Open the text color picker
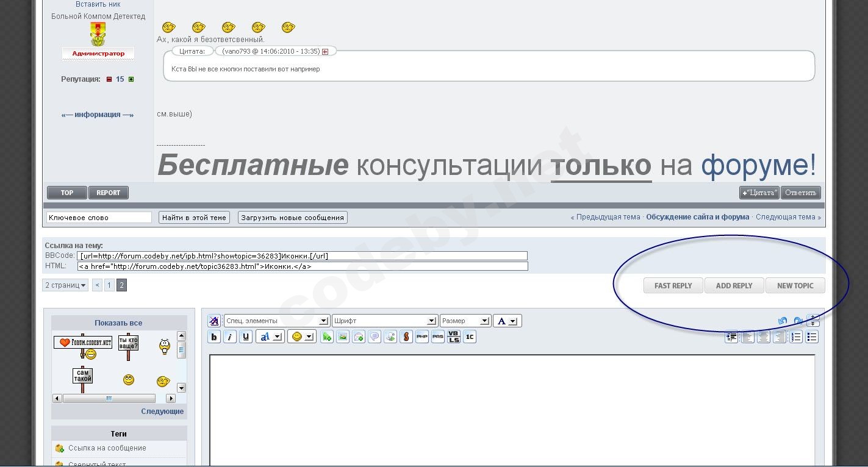The height and width of the screenshot is (467, 868). coord(507,321)
